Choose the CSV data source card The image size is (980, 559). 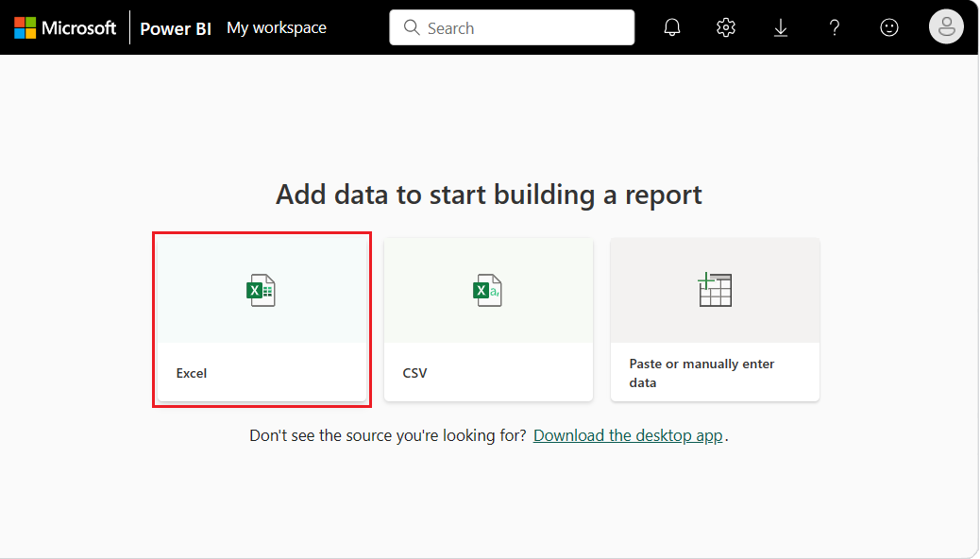click(488, 319)
